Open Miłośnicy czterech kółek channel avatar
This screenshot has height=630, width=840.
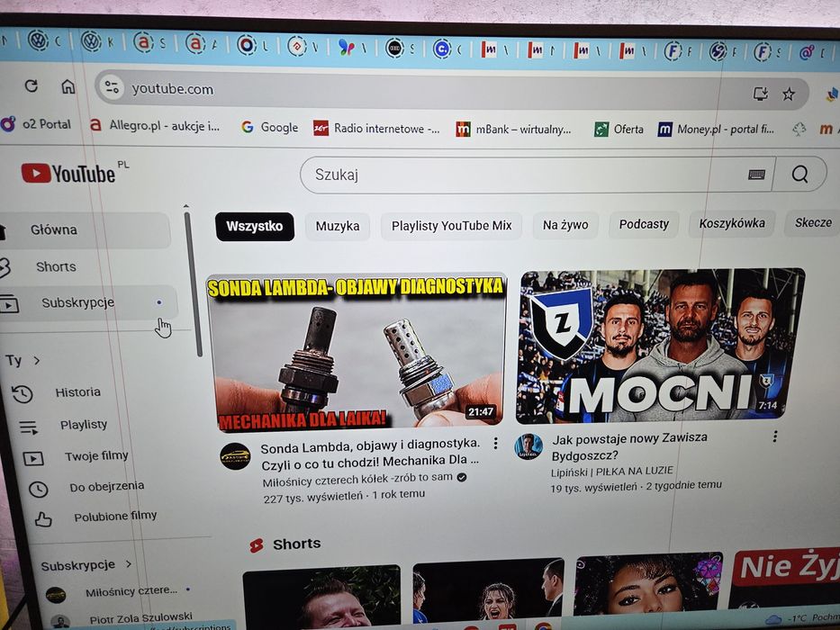click(x=235, y=456)
